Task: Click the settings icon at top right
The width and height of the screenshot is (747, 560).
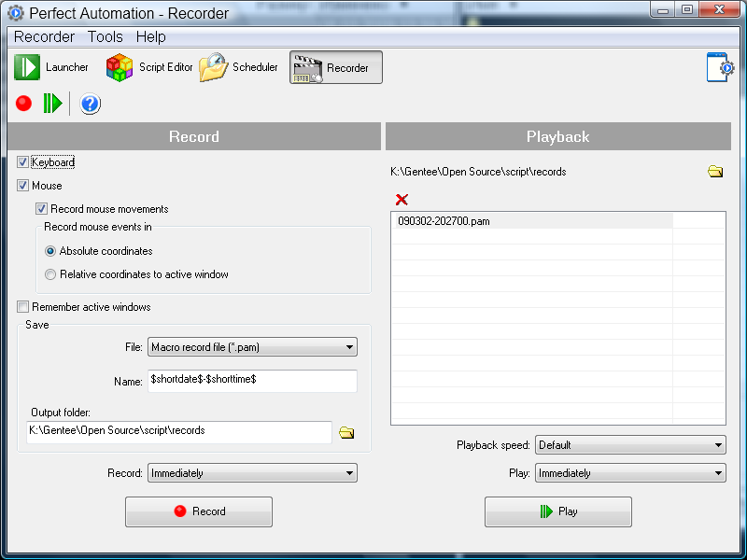Action: click(x=720, y=67)
